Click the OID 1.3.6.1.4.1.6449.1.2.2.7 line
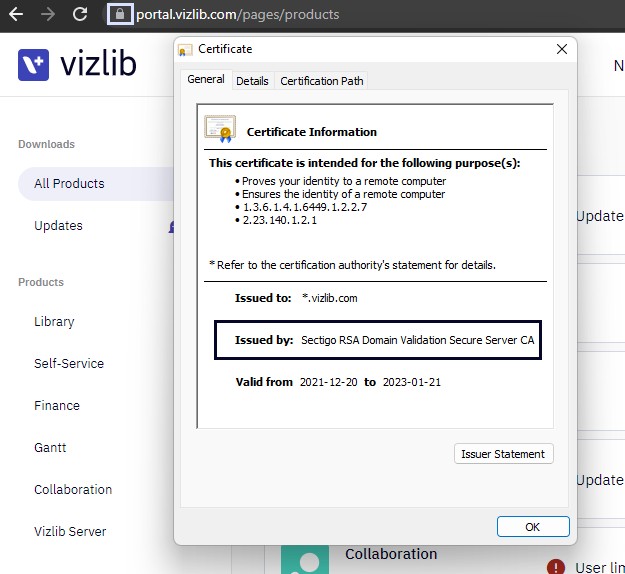This screenshot has height=574, width=625. point(305,207)
